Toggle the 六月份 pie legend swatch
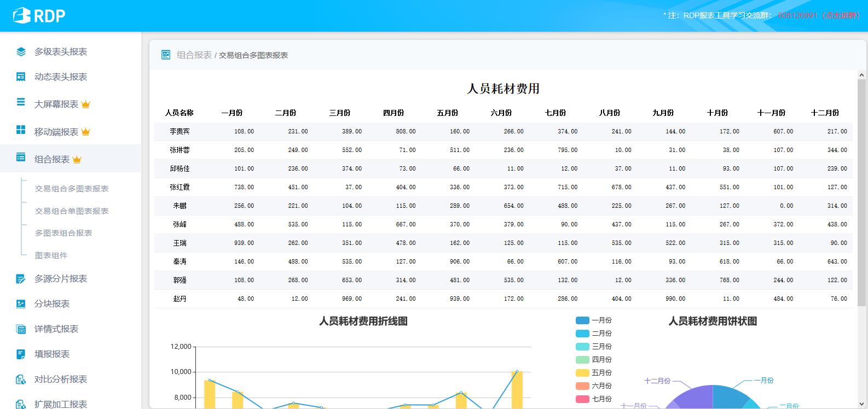Screen dimensions: 868x409 582,386
